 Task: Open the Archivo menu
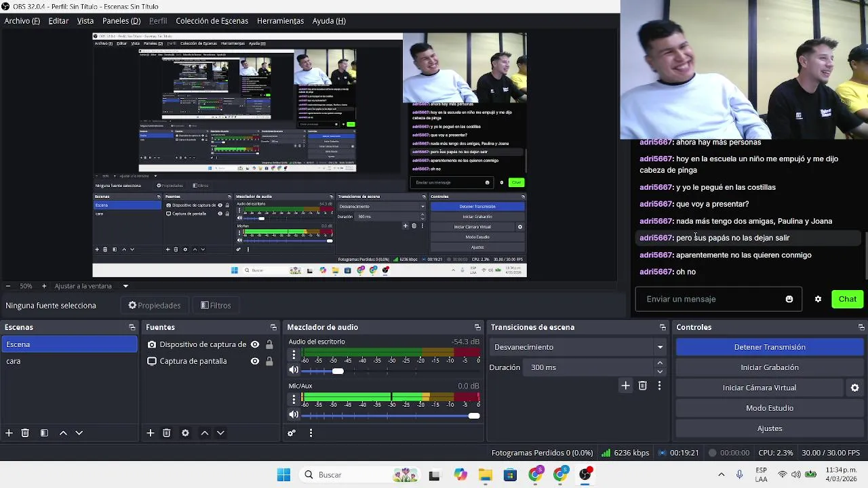click(x=22, y=21)
